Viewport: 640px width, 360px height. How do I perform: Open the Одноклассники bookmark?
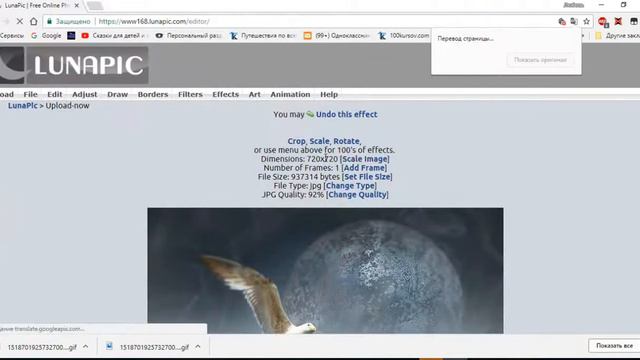[x=337, y=36]
